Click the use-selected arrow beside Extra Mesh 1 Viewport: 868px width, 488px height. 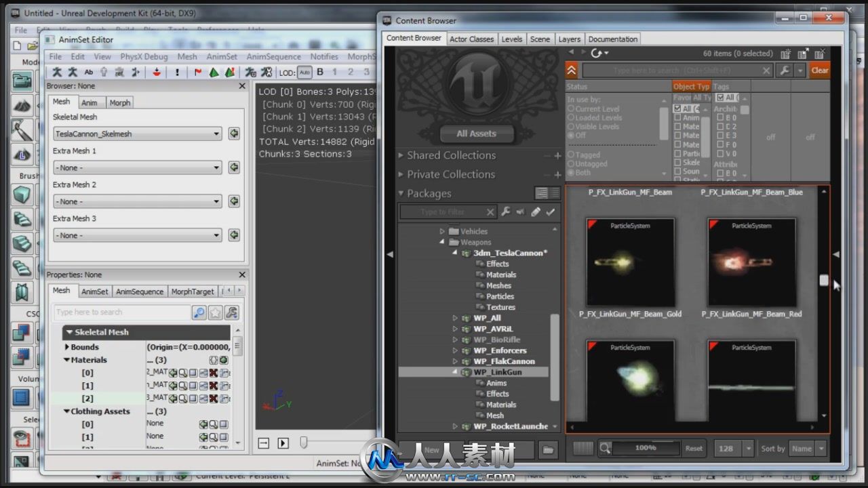(x=234, y=167)
